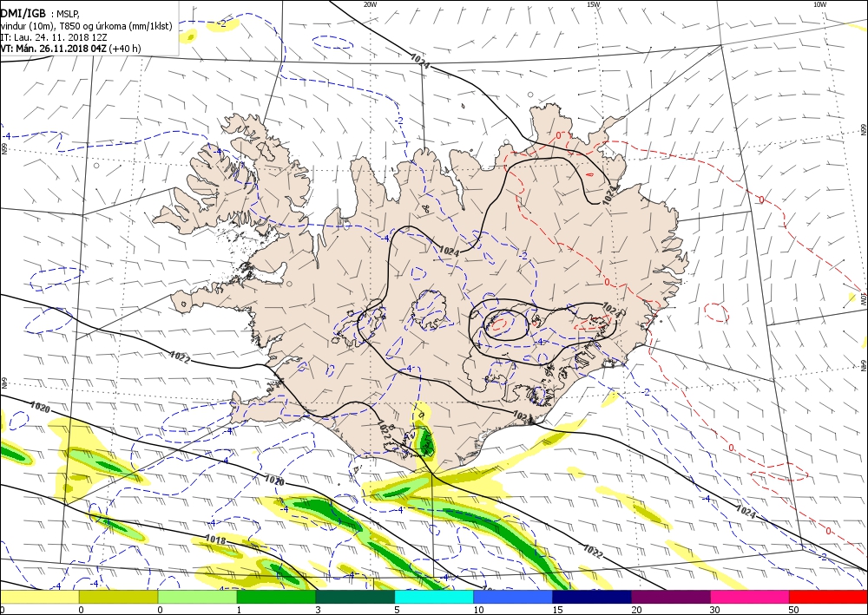
Task: Click the '20W' longitude label
Action: [371, 4]
